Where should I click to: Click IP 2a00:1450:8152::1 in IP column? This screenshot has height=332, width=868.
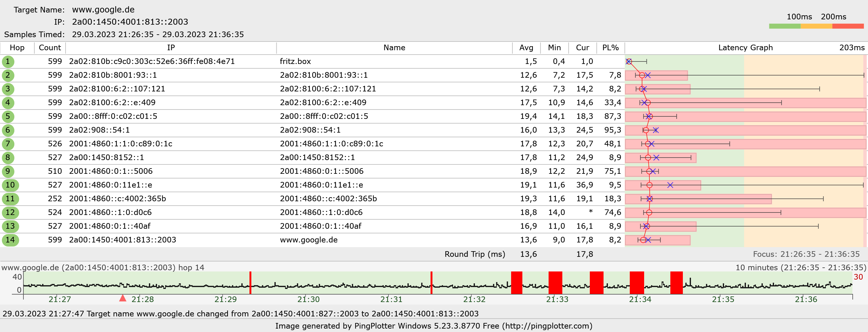pyautogui.click(x=106, y=158)
